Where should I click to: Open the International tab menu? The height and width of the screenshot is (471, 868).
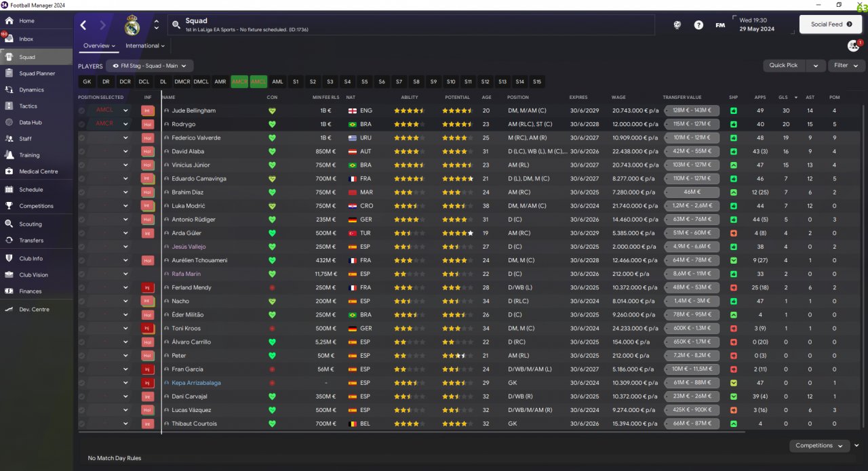(x=146, y=46)
